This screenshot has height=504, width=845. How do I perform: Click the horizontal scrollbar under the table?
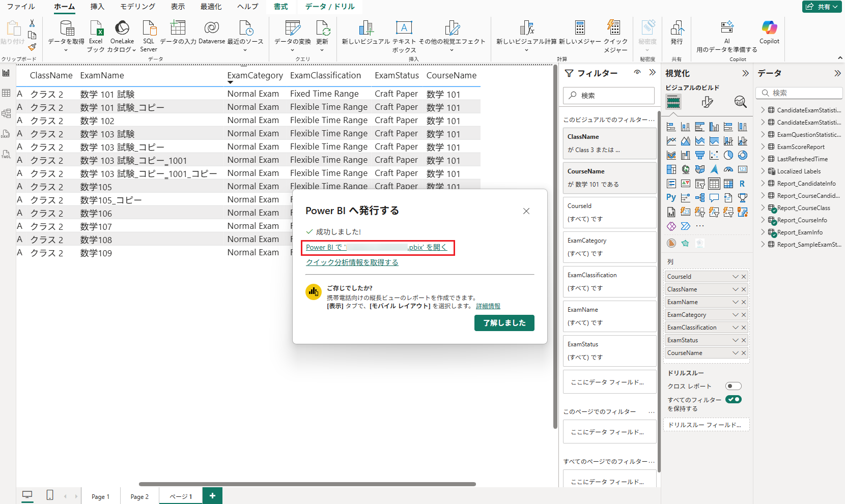pos(307,484)
